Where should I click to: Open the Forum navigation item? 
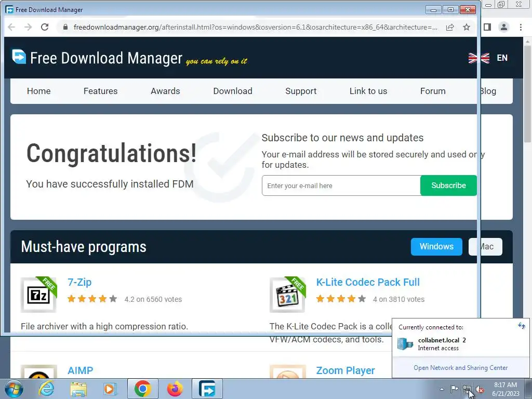click(x=433, y=91)
